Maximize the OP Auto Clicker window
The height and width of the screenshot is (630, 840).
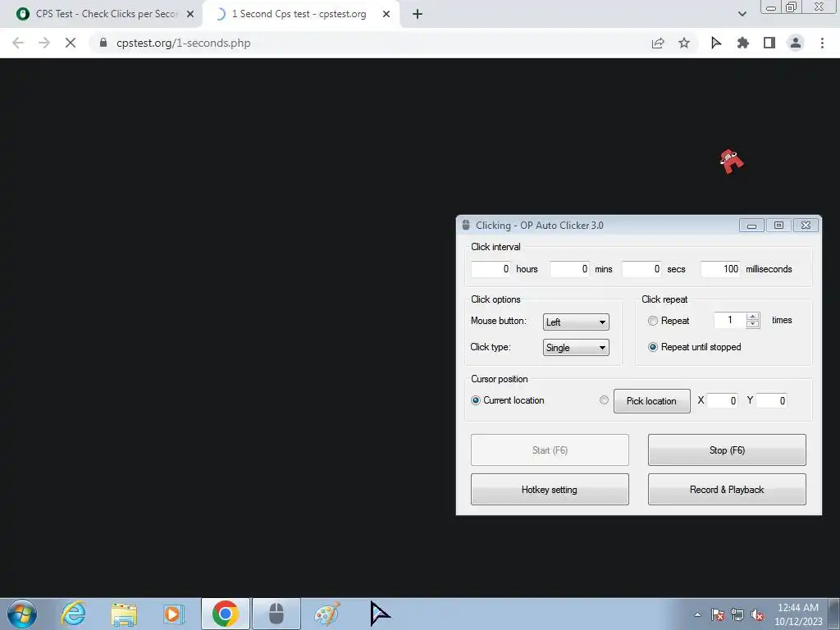[779, 226]
